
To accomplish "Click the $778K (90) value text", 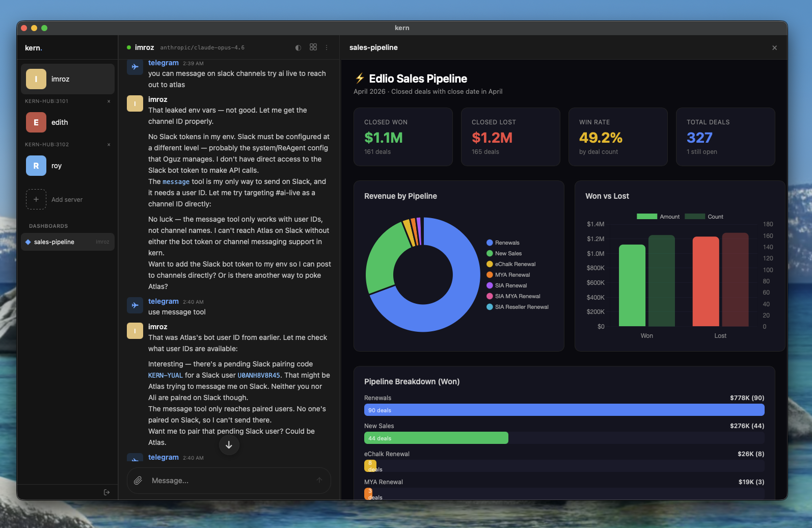I will click(747, 398).
